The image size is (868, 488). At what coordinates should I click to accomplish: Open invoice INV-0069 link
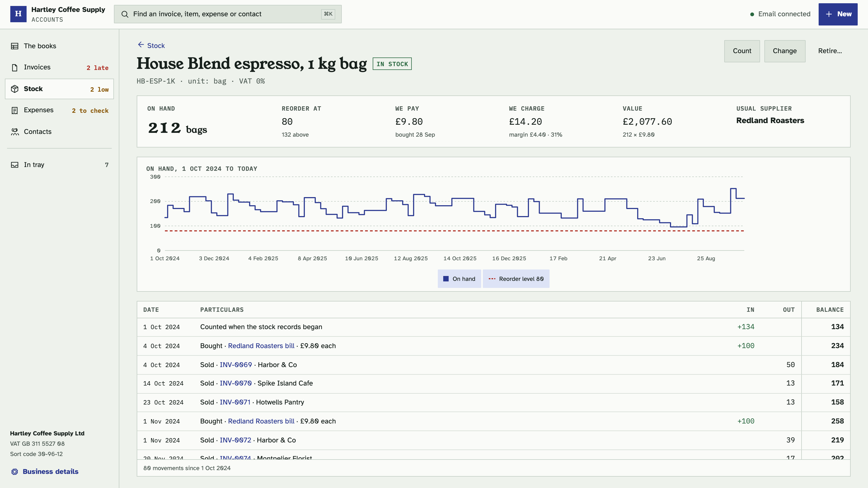click(x=235, y=364)
